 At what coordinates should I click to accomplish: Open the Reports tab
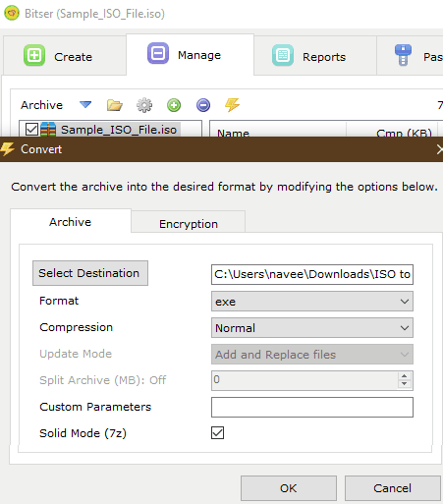(315, 56)
